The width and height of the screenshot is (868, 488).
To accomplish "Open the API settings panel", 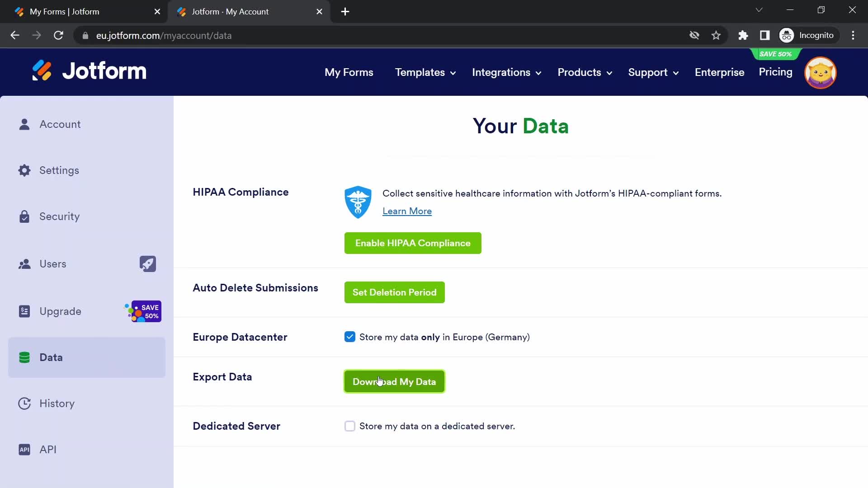I will 48,449.
